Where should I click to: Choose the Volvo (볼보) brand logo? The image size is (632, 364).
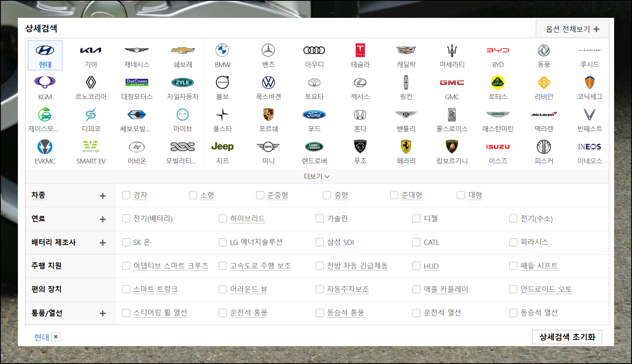(223, 83)
